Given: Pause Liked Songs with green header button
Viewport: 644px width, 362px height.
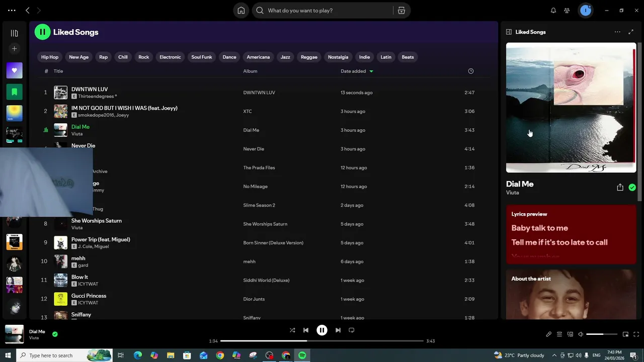Looking at the screenshot, I should (42, 32).
